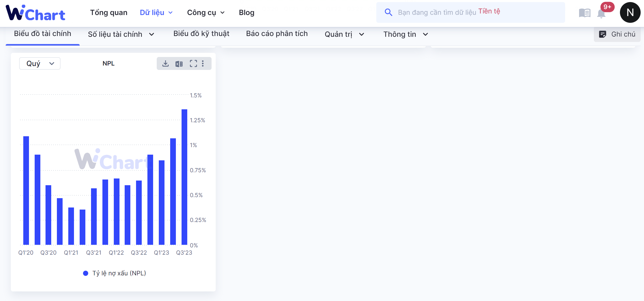Expand the Số liệu tài chính menu
This screenshot has height=301, width=644.
pyautogui.click(x=121, y=34)
